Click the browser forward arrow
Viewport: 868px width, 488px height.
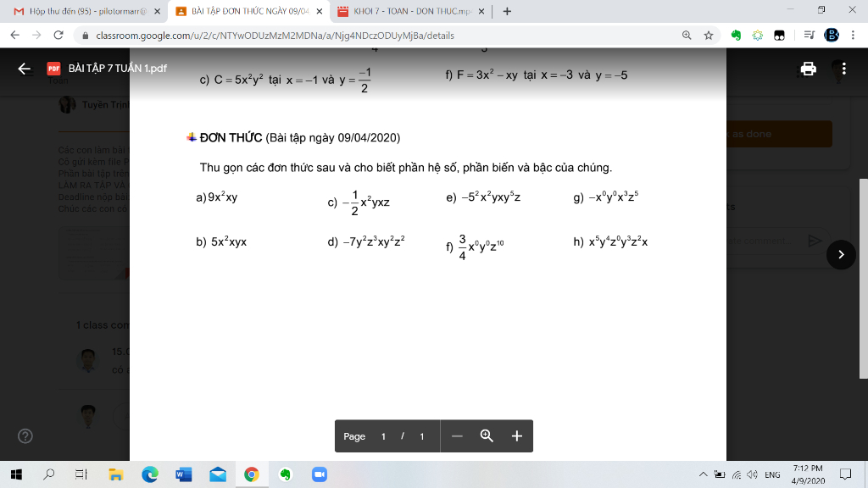click(36, 36)
